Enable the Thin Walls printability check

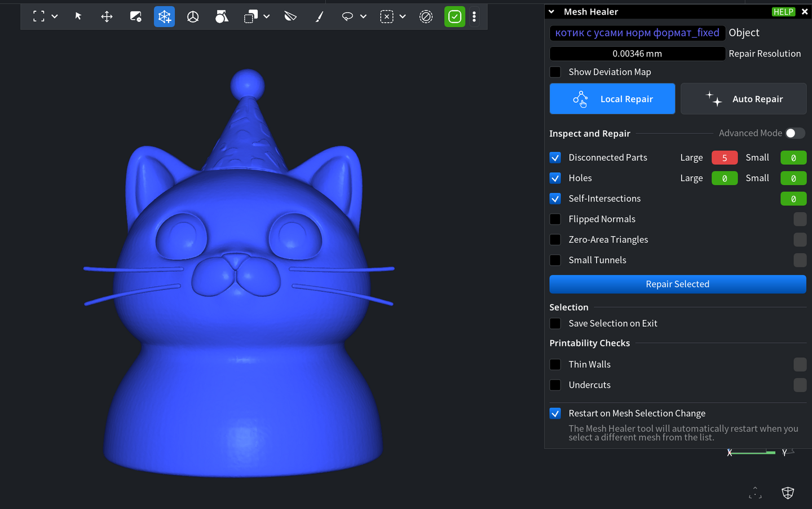[x=555, y=365]
